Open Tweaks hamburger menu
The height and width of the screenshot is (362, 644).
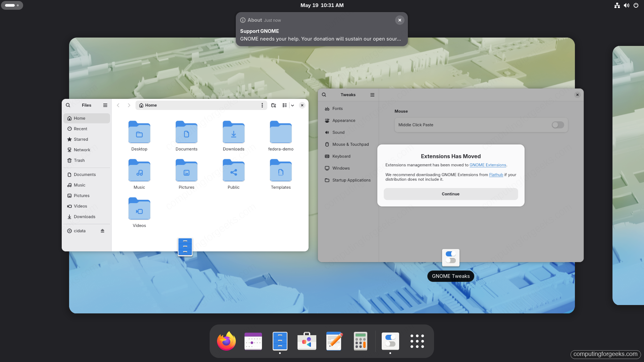pos(372,95)
